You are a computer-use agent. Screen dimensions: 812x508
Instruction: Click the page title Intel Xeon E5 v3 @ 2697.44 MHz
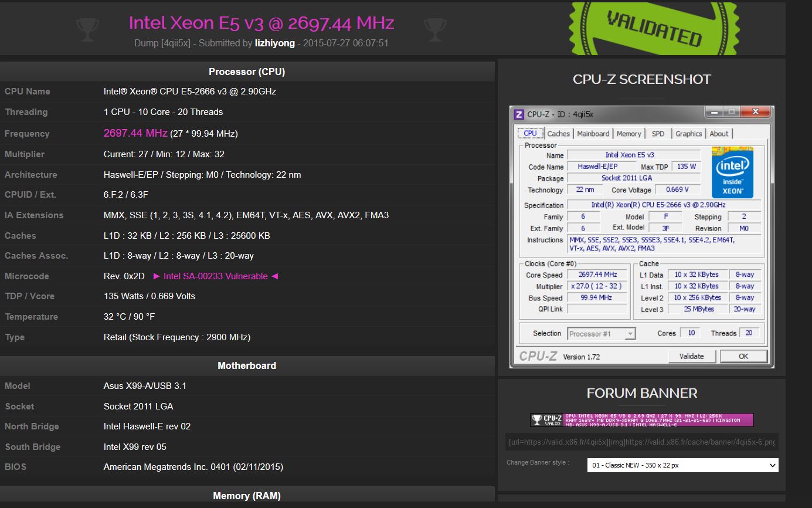[x=261, y=22]
